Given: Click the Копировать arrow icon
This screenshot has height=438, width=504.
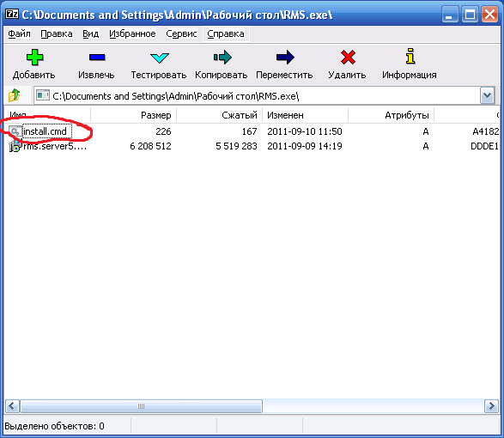Looking at the screenshot, I should coord(222,58).
